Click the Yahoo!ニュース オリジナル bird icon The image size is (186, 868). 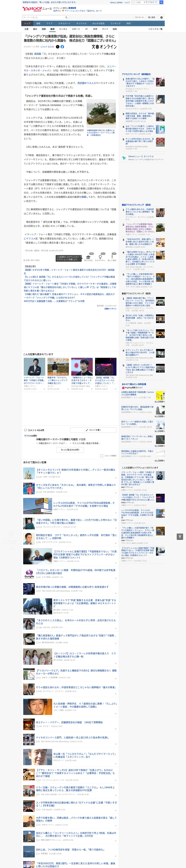pyautogui.click(x=124, y=158)
